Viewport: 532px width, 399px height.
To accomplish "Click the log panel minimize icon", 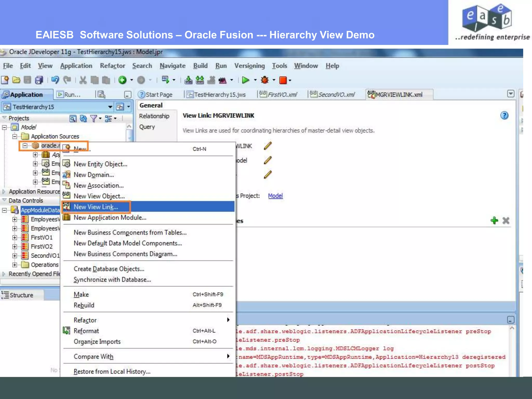I will [x=510, y=320].
